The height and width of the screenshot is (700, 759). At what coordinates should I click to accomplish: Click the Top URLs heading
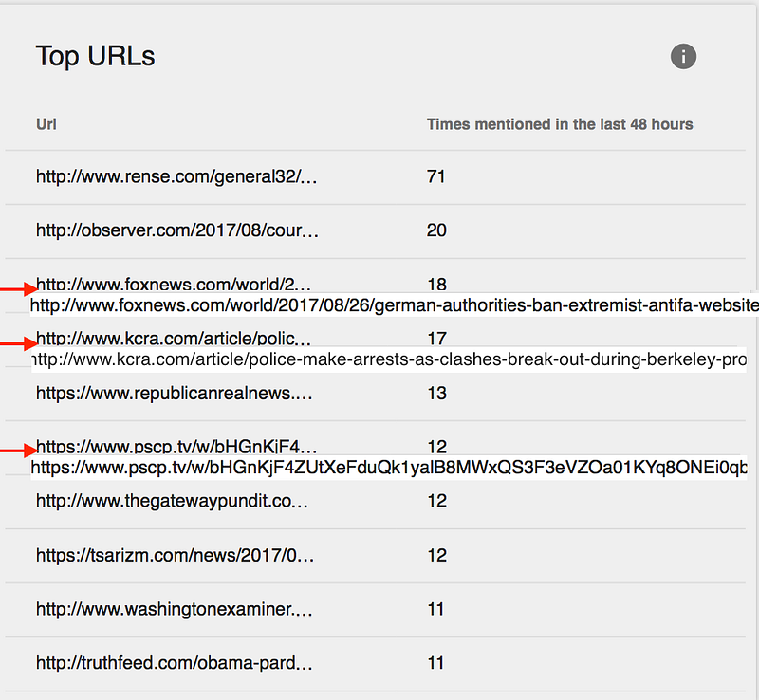[x=95, y=56]
